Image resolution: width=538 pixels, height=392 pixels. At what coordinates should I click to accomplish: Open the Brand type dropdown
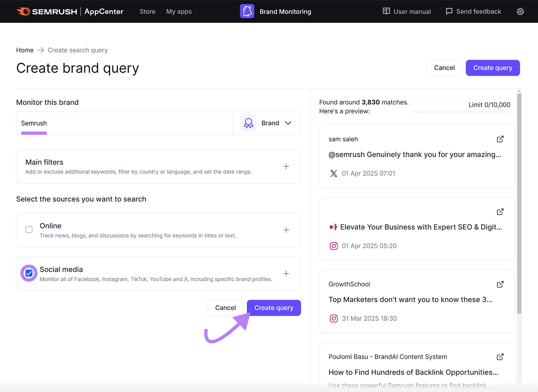[267, 123]
